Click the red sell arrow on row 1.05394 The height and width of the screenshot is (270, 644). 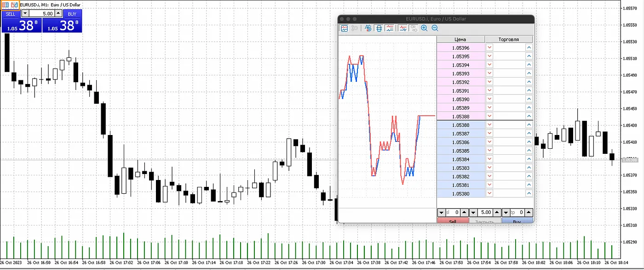click(489, 65)
